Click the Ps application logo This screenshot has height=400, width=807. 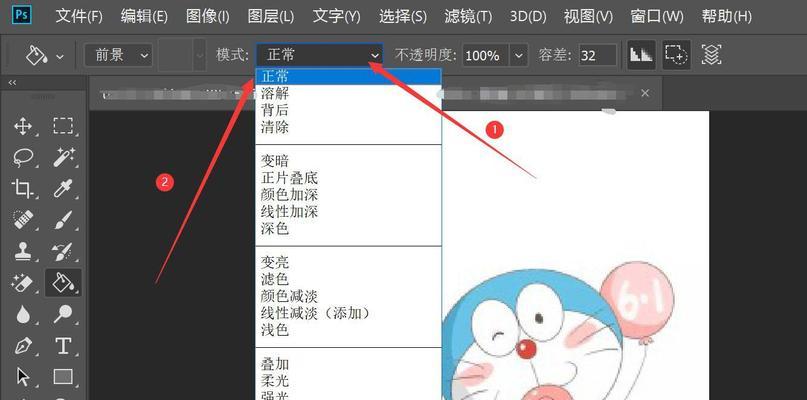(x=21, y=15)
